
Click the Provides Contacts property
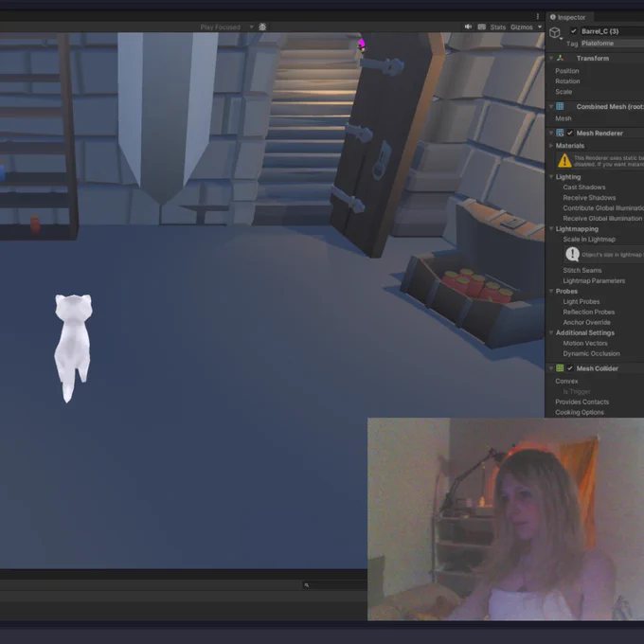point(582,402)
